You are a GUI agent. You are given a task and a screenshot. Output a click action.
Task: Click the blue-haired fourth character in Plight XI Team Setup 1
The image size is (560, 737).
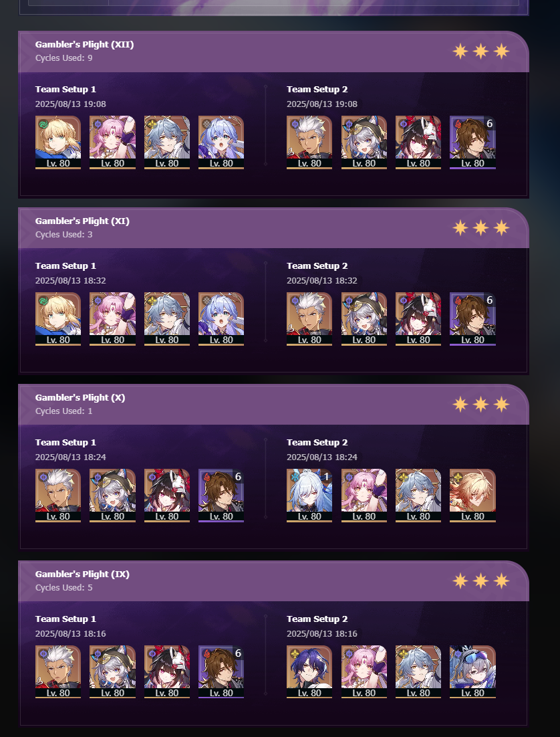(221, 319)
